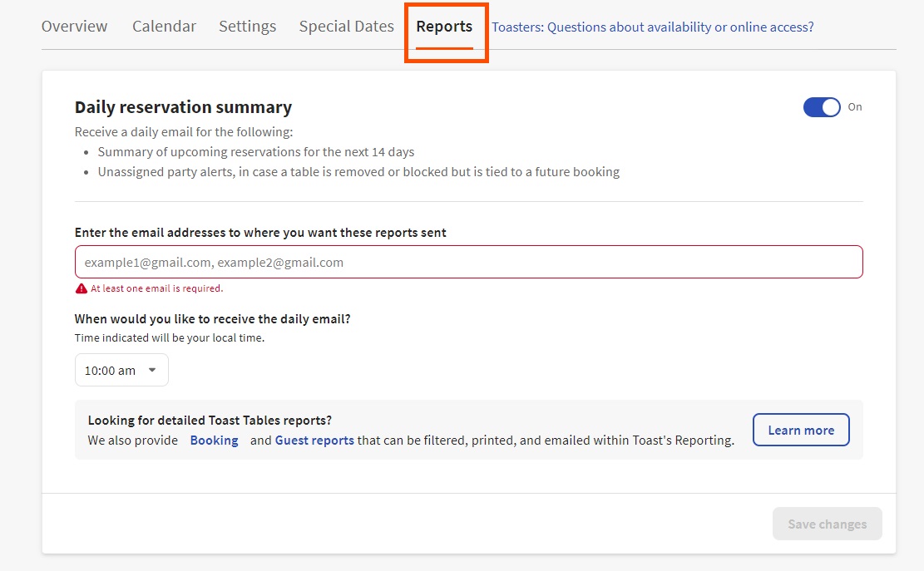Click the red warning icon below email field
The height and width of the screenshot is (571, 924).
81,288
